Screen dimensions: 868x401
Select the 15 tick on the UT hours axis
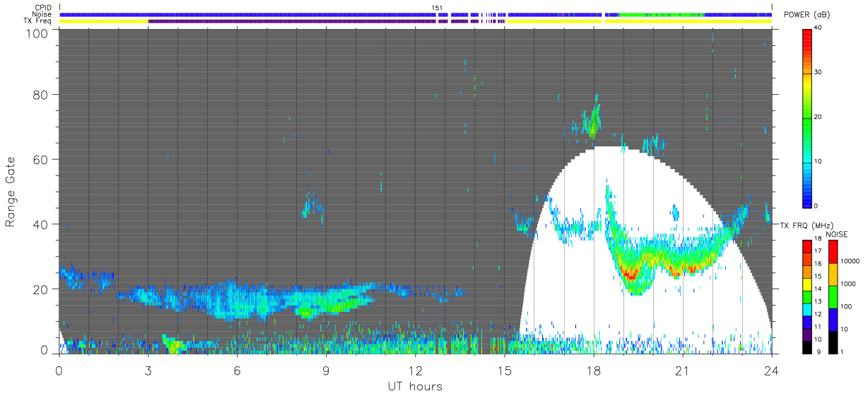click(504, 371)
